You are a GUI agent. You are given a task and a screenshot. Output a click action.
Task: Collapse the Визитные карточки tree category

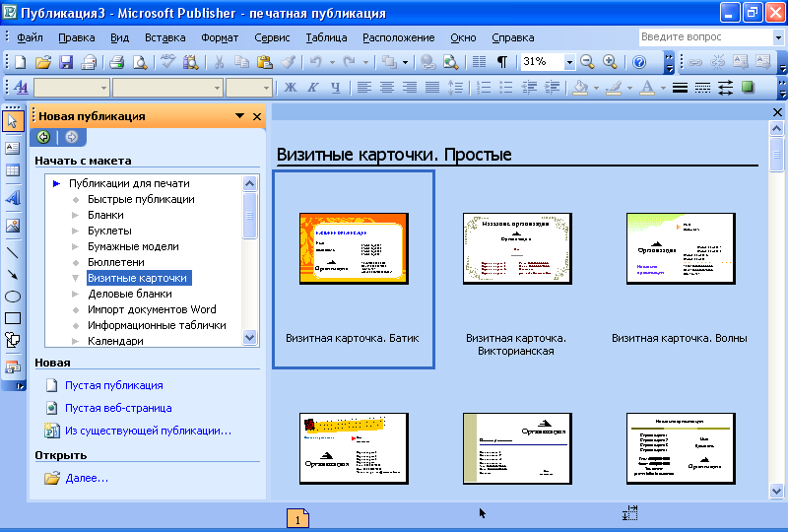point(76,278)
